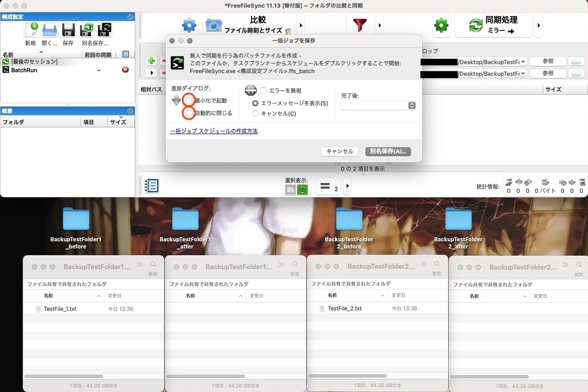The height and width of the screenshot is (392, 588).
Task: Open the 一括ジョブ スケジュールの作成方法 link
Action: 214,131
